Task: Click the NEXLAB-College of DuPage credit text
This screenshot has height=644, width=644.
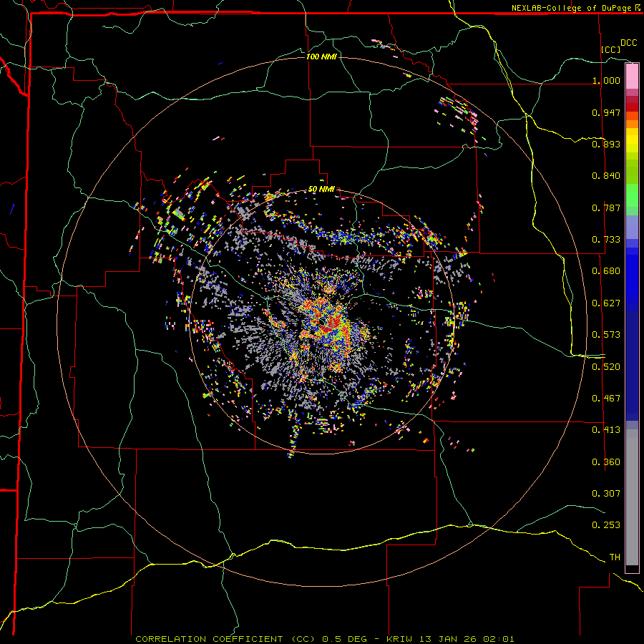Action: [x=571, y=8]
